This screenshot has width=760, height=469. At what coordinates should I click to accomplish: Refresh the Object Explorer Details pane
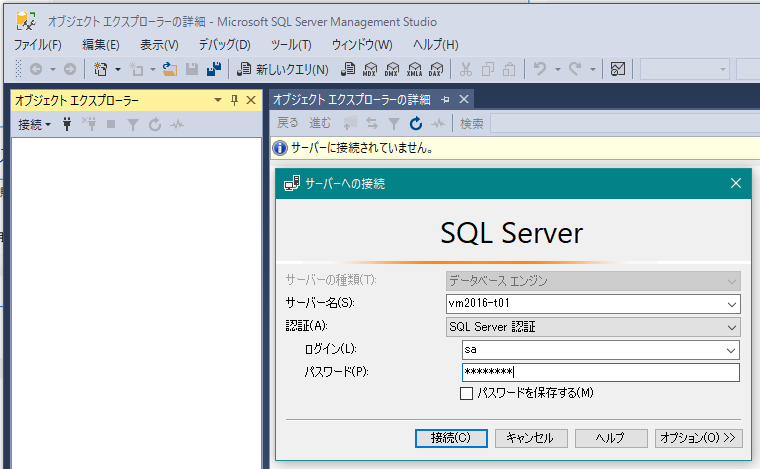point(416,124)
